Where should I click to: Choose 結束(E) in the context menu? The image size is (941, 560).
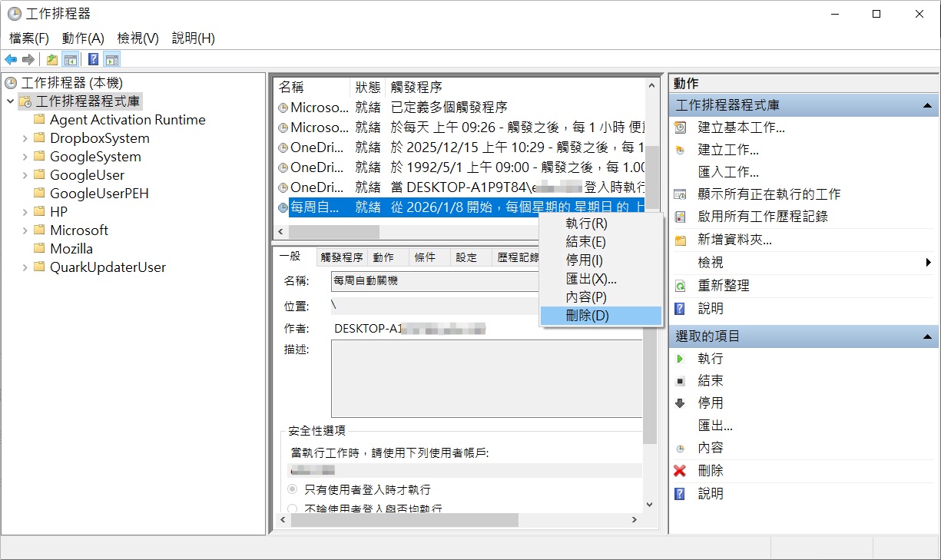(x=601, y=242)
